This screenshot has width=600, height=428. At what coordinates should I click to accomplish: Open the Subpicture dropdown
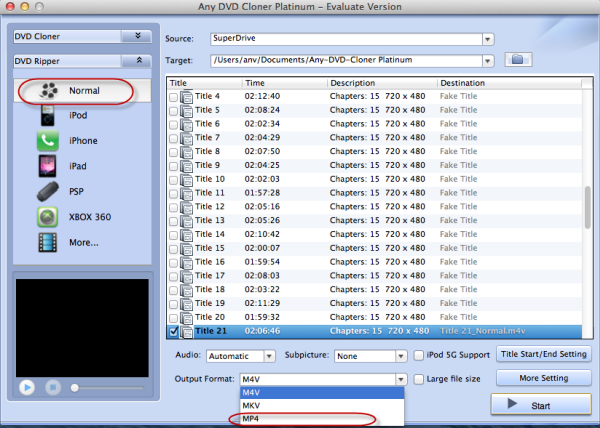pos(401,356)
